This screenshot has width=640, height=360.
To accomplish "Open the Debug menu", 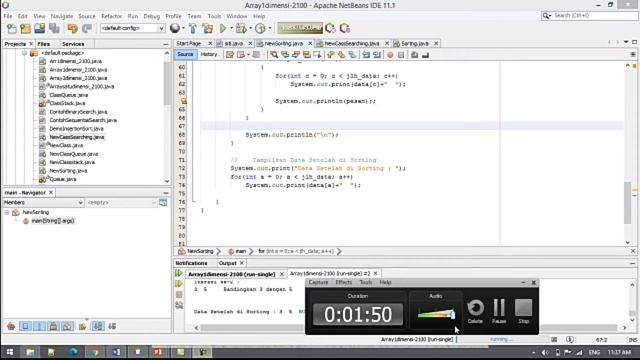I will pyautogui.click(x=151, y=16).
